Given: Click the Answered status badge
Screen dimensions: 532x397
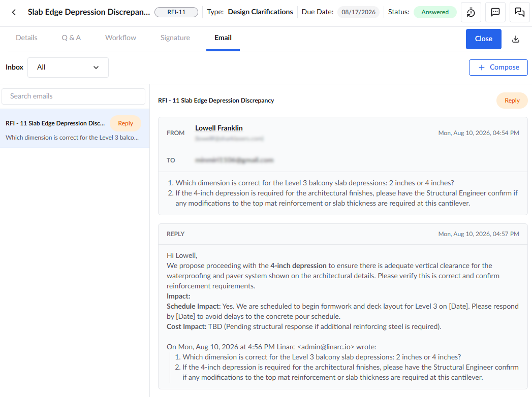Looking at the screenshot, I should coord(435,12).
